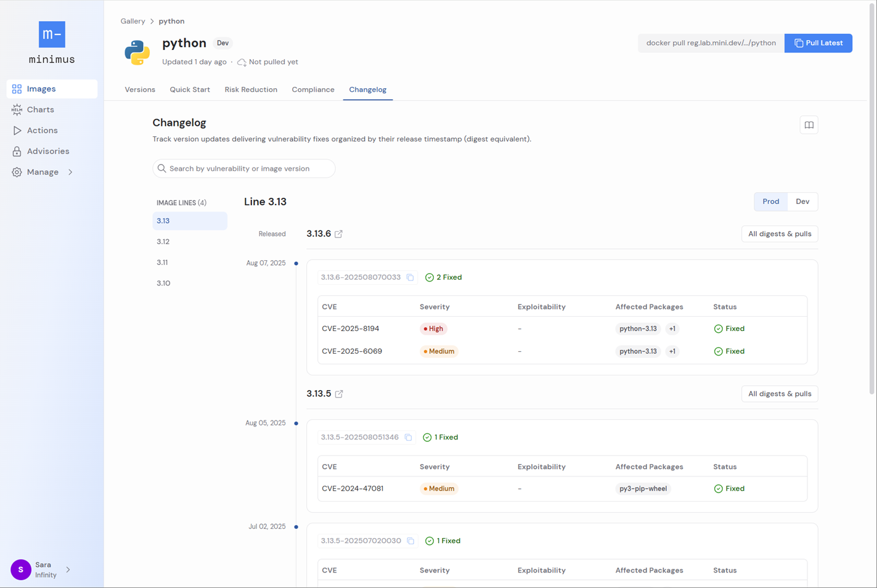877x588 pixels.
Task: Open Actions play icon in sidebar
Action: [x=17, y=131]
